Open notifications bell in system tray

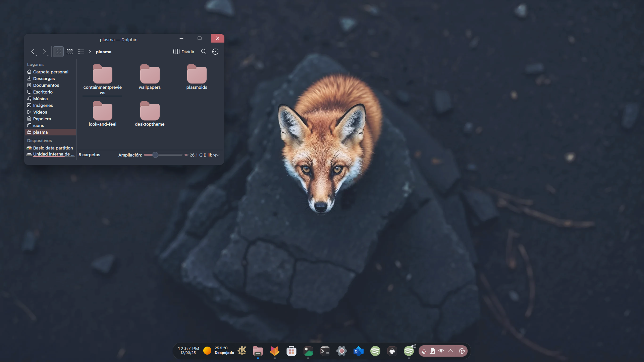click(x=424, y=351)
